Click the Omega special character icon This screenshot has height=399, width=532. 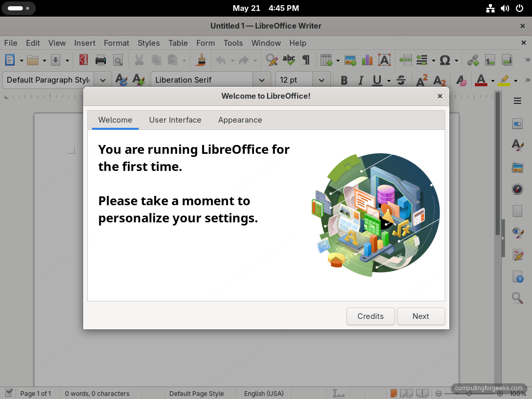pos(445,60)
